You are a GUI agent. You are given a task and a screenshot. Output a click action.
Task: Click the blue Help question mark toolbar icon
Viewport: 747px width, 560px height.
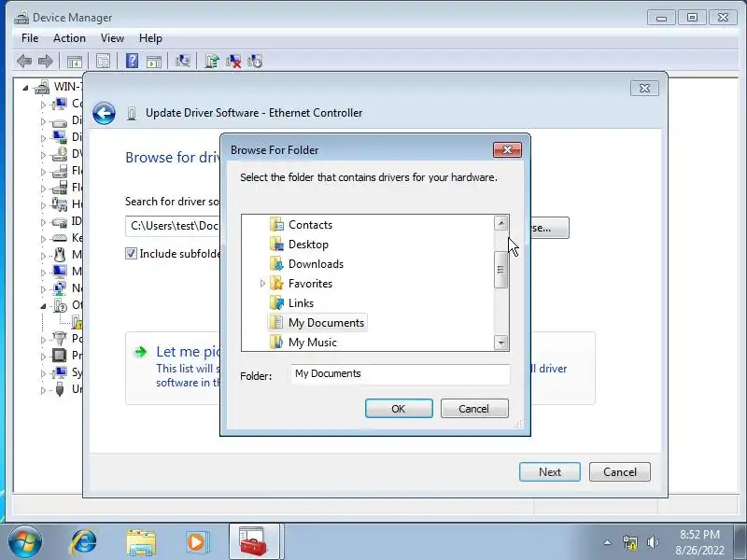pyautogui.click(x=132, y=61)
